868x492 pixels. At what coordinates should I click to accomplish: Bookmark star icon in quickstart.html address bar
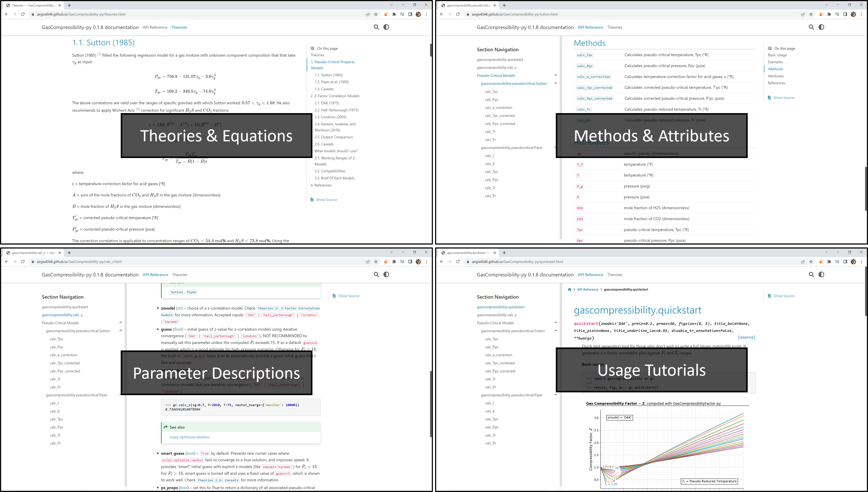pos(811,262)
